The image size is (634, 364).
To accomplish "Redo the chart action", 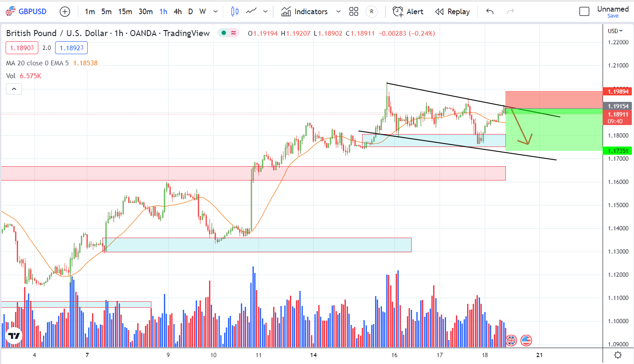I will [x=511, y=12].
